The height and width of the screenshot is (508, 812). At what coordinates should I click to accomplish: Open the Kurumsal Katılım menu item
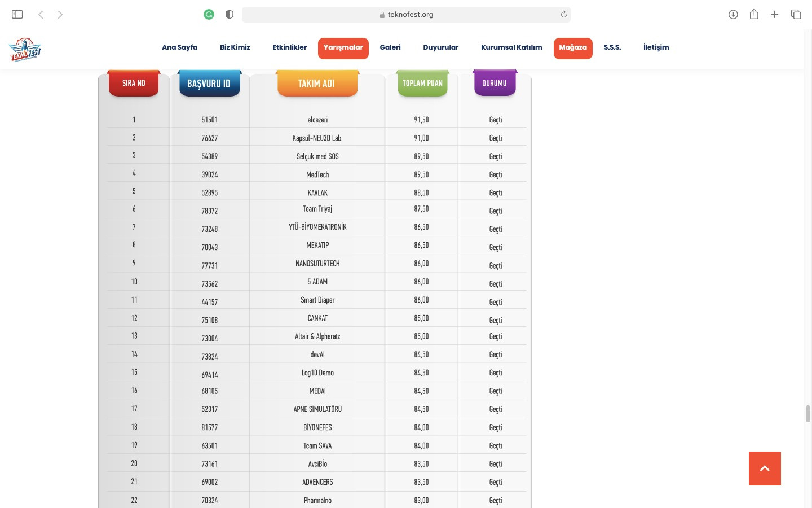[x=511, y=47]
